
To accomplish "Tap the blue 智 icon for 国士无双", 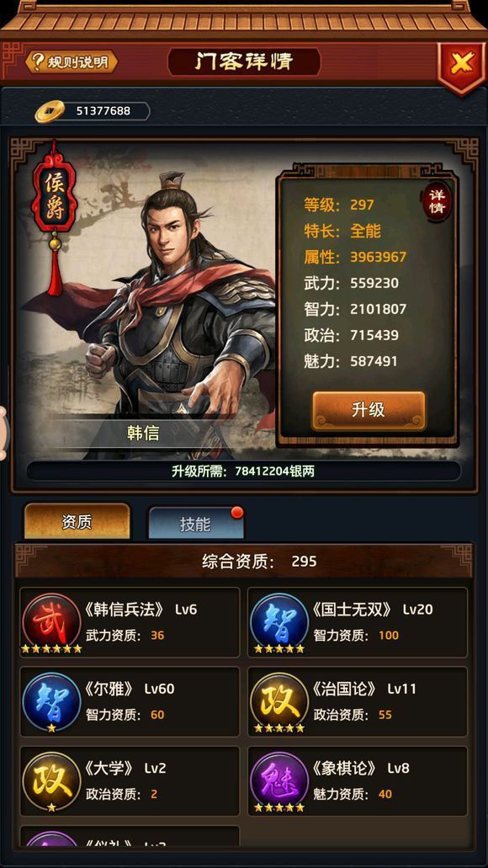I will [279, 622].
